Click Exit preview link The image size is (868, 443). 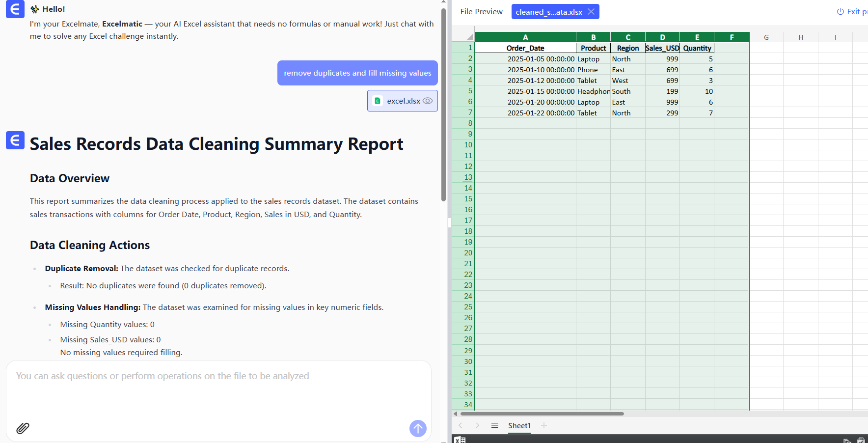[x=853, y=12]
